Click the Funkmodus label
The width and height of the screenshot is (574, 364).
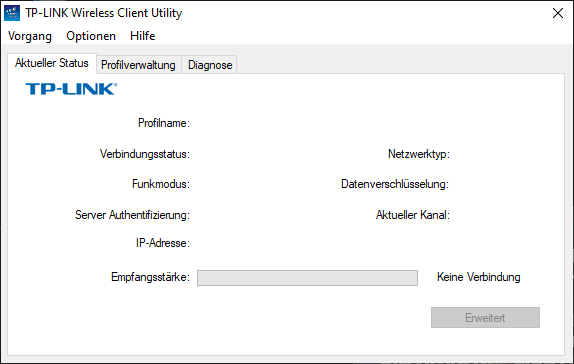161,183
